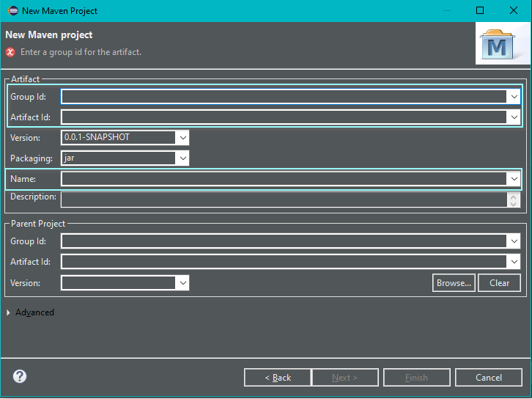Cancel the New Maven Project wizard
The width and height of the screenshot is (532, 399).
pyautogui.click(x=489, y=378)
